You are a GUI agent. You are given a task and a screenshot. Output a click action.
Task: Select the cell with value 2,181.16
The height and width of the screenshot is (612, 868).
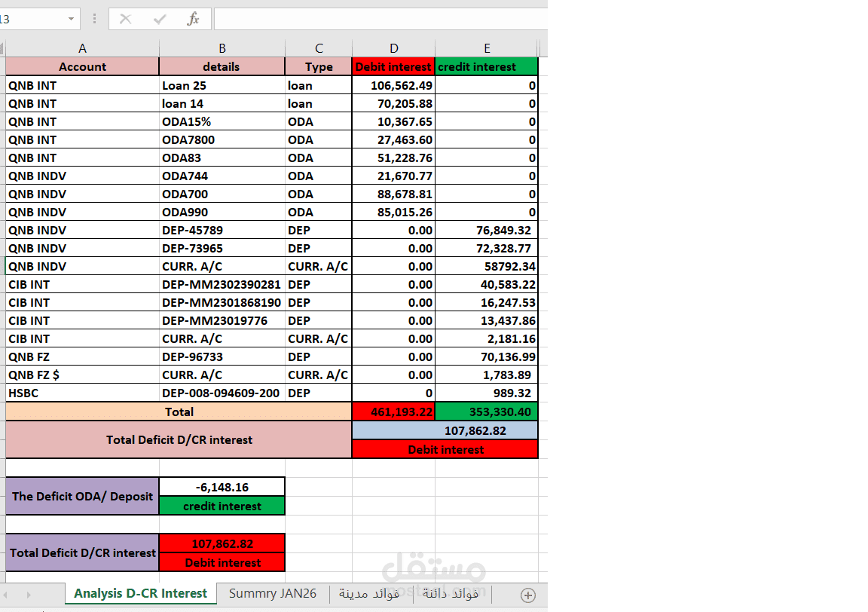487,339
